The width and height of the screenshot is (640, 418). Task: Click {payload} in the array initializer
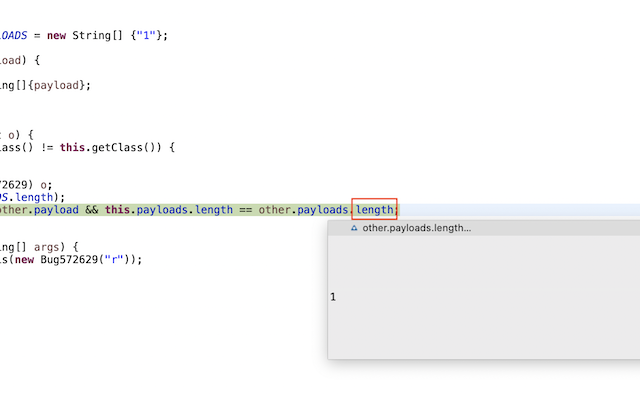(56, 85)
